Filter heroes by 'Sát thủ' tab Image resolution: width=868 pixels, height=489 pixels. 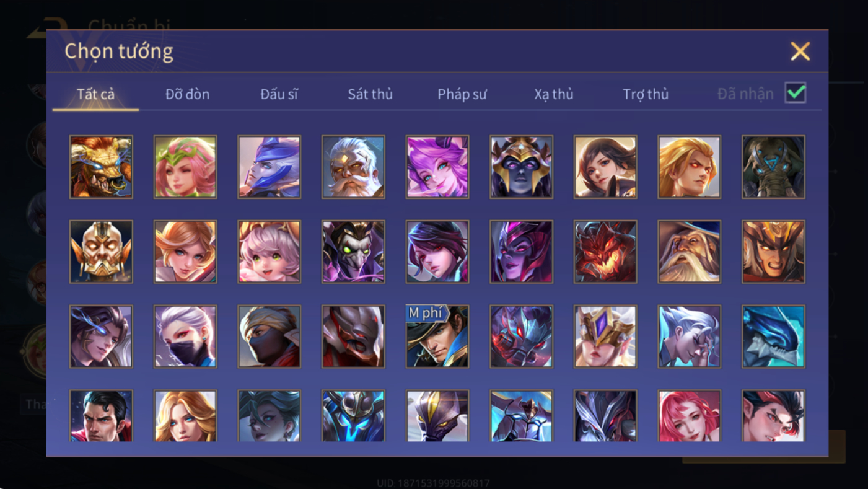point(370,94)
